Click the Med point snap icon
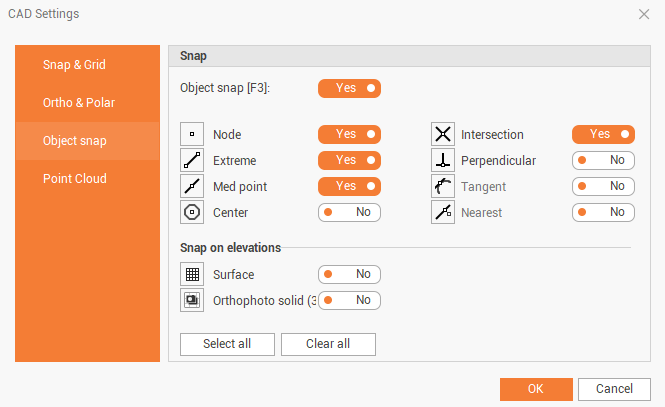This screenshot has width=665, height=407. click(192, 186)
